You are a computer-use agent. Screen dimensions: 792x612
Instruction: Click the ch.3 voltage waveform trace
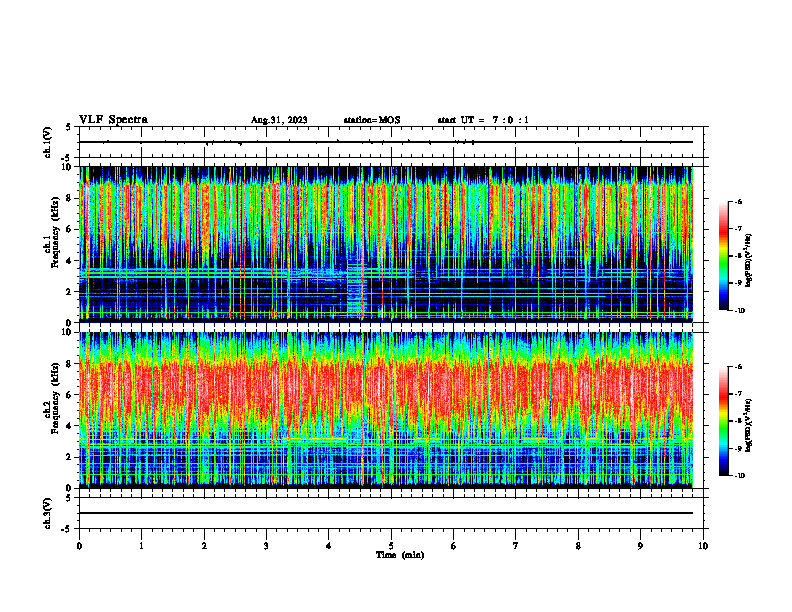click(x=386, y=513)
